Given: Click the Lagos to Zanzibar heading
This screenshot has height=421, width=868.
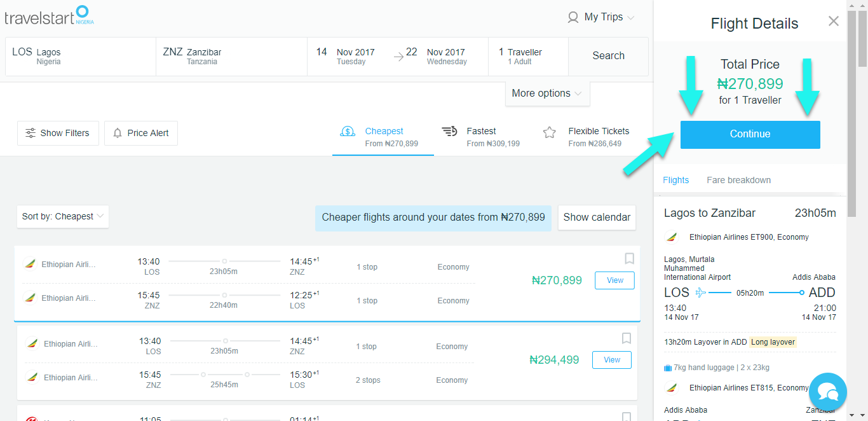Looking at the screenshot, I should 710,213.
